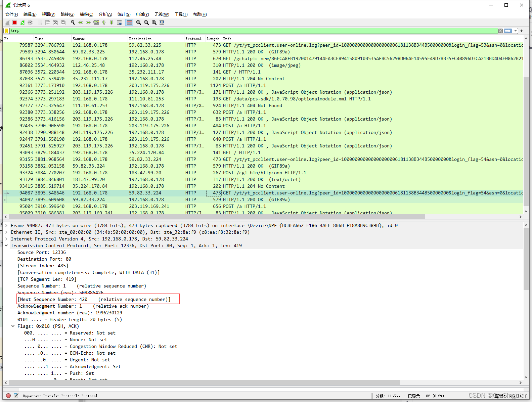The height and width of the screenshot is (402, 532).
Task: Apply the display filter arrow button
Action: click(x=508, y=31)
